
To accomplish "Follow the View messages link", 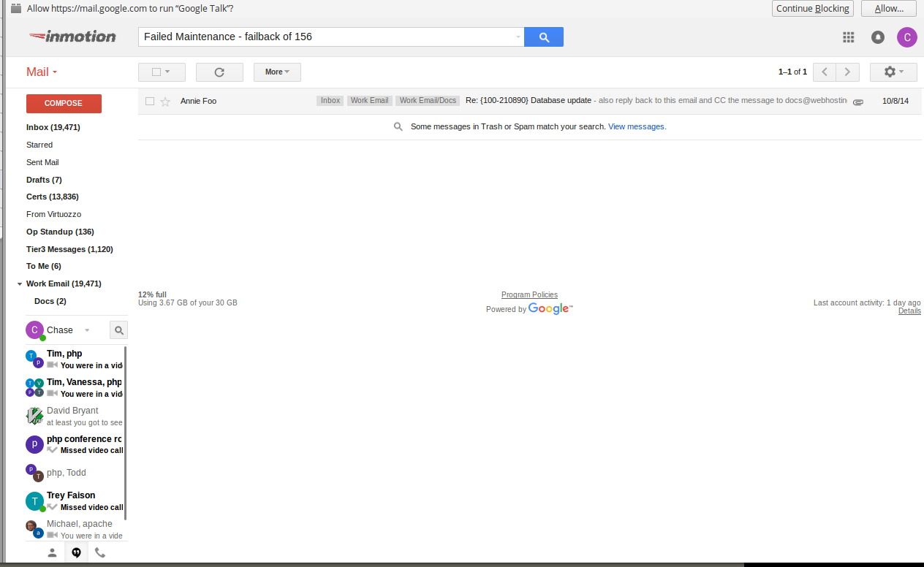I will [637, 126].
